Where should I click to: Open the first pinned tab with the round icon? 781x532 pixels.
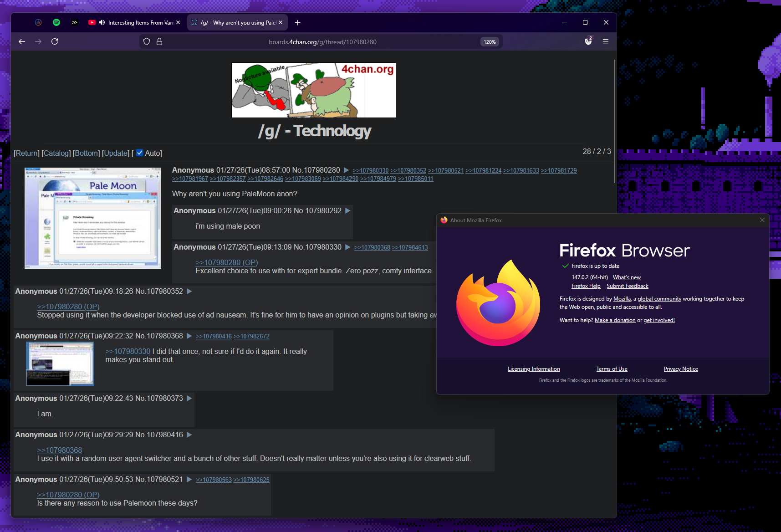(x=38, y=22)
